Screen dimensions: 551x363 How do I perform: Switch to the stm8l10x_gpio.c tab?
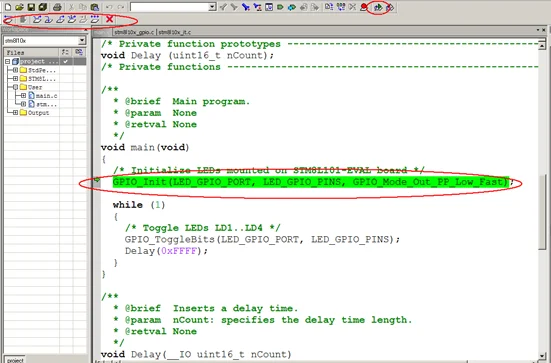pos(134,32)
